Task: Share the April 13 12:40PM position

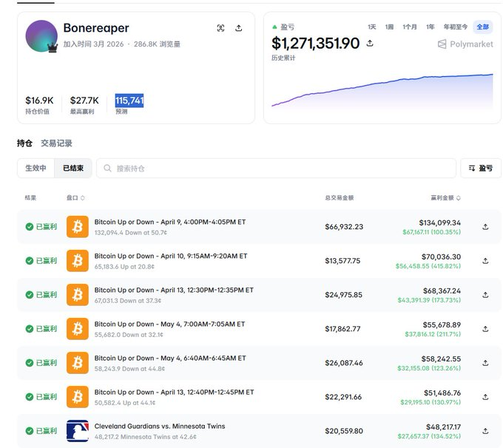Action: 485,397
